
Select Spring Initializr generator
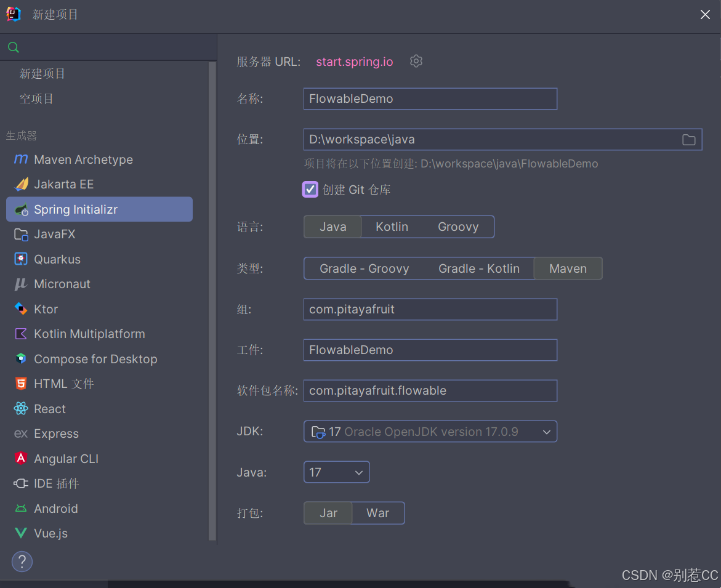click(x=99, y=209)
